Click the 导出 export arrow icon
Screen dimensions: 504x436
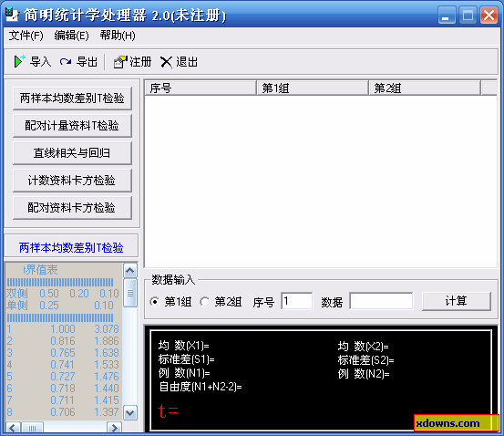coord(66,61)
